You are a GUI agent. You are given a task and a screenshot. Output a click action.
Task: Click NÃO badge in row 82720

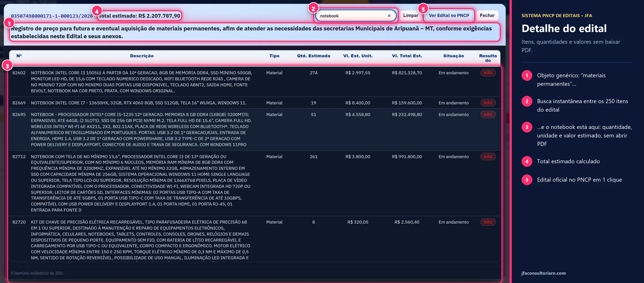[488, 222]
